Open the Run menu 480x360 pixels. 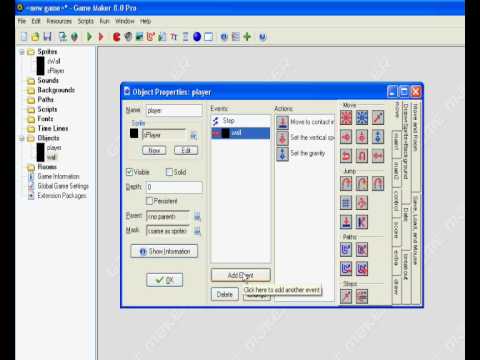click(105, 21)
